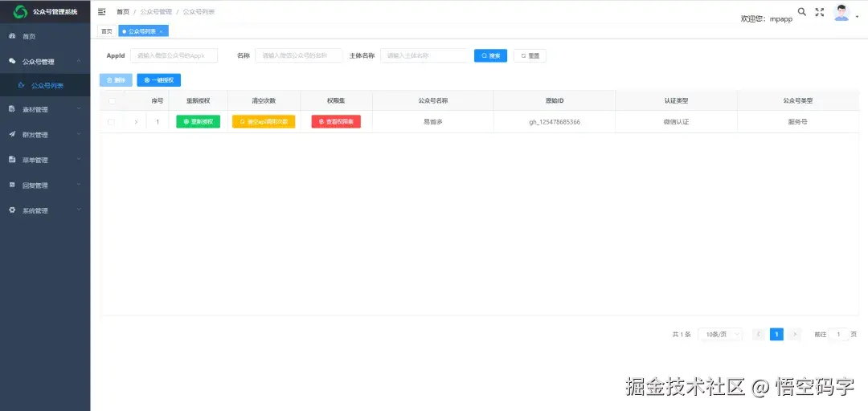Viewport: 868px width, 411px height.
Task: Select 公众号列表 in the sidebar submenu
Action: click(x=45, y=86)
